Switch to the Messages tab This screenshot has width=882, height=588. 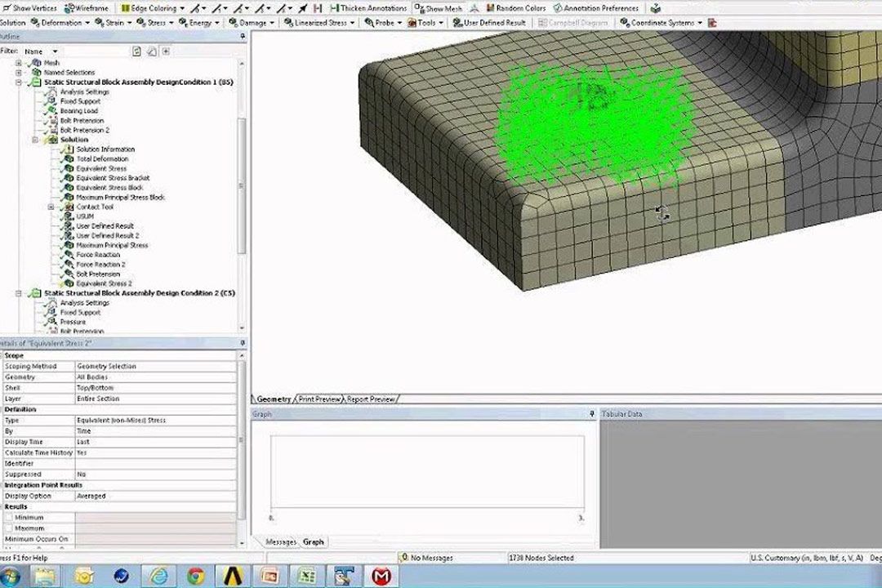pyautogui.click(x=280, y=542)
